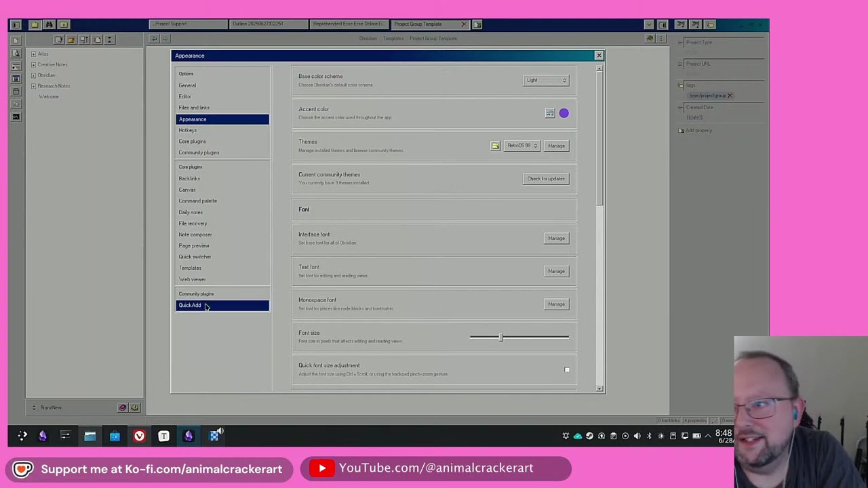Open Files and links settings
868x488 pixels.
point(222,108)
